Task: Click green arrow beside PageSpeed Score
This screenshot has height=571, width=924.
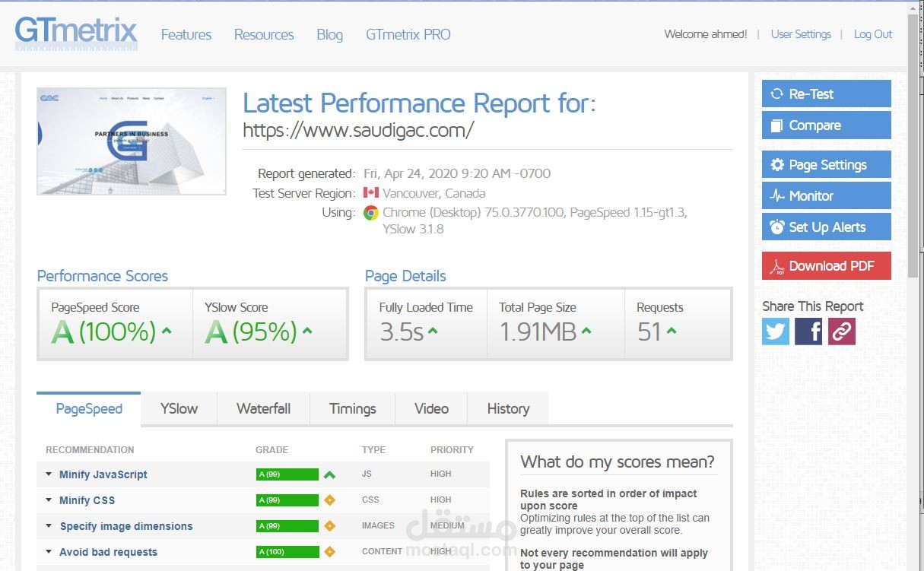Action: 167,331
